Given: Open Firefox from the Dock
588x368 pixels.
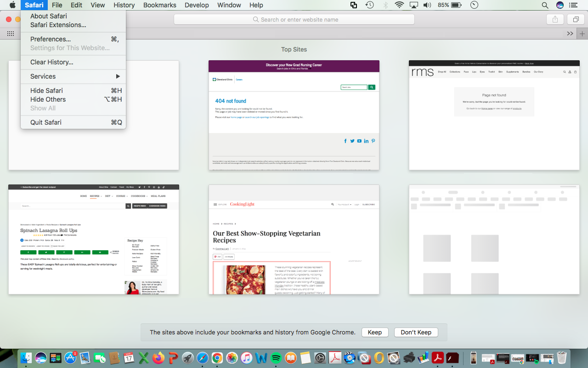Looking at the screenshot, I should tap(158, 358).
